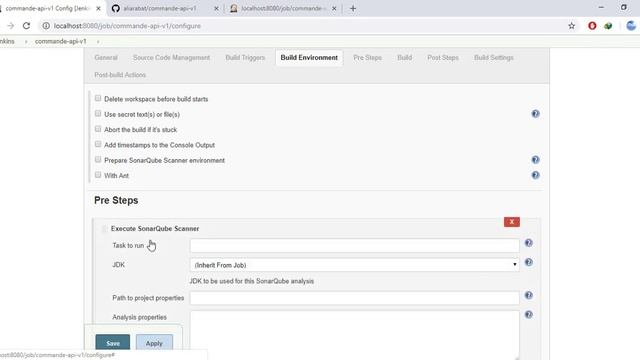Delete the Execute SonarQube Scanner step
The height and width of the screenshot is (360, 640).
511,222
